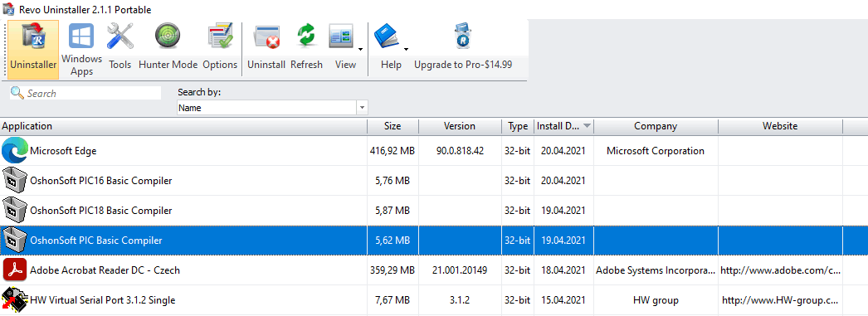Refresh the installed programs list
The width and height of the screenshot is (868, 316).
point(306,50)
